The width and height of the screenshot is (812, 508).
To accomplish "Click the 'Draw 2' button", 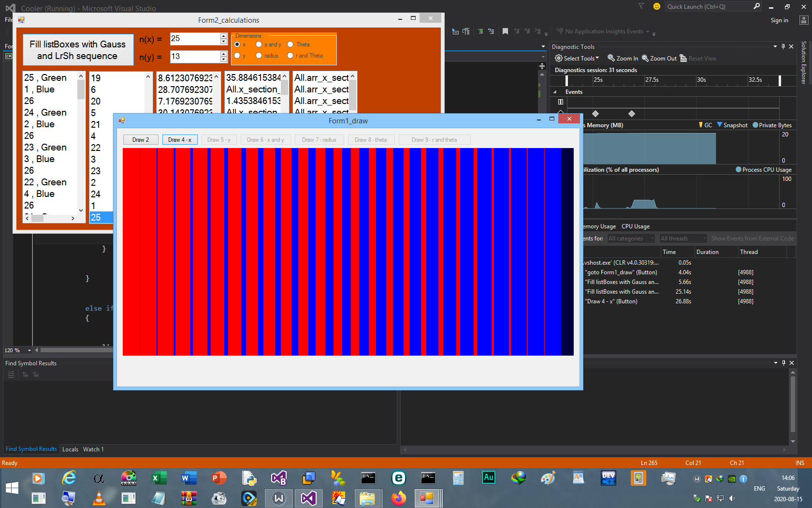I will point(141,140).
